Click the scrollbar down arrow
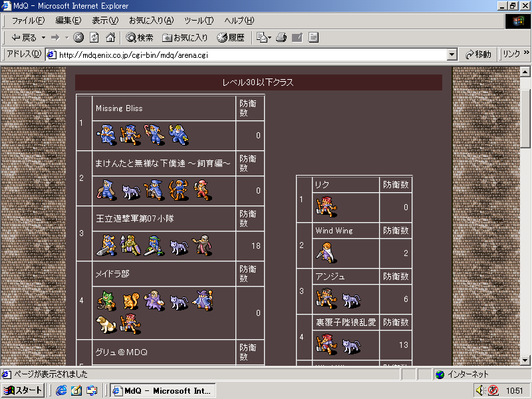Viewport: 532px width, 399px height. pyautogui.click(x=525, y=360)
